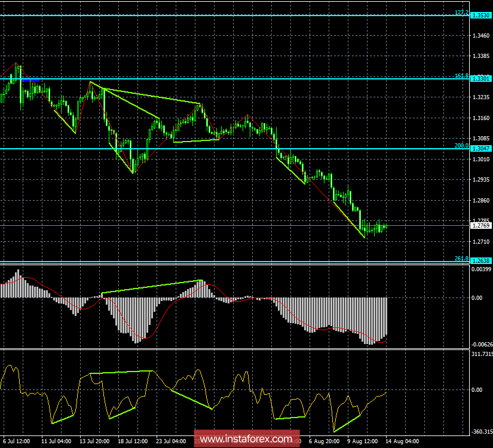Click the MACD scale value 0.00399
Screen dimensions: 493x448
[481, 269]
